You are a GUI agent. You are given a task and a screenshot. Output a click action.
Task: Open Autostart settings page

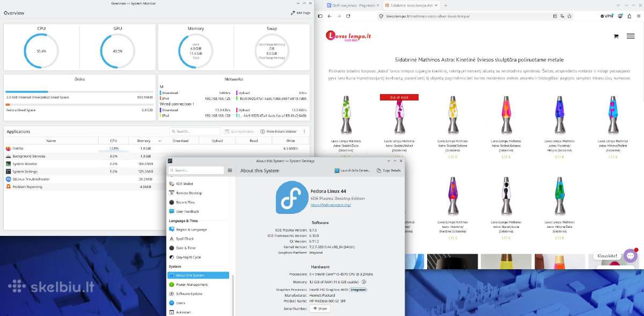click(199, 312)
